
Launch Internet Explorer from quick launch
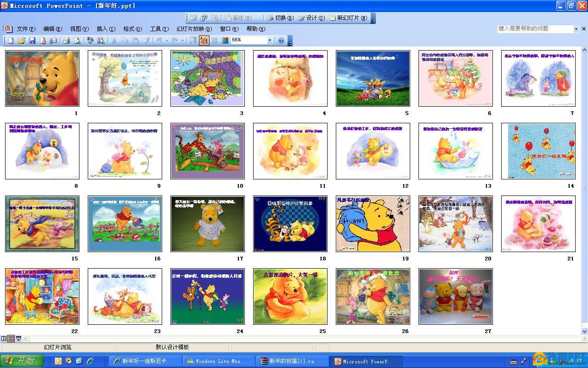90,361
